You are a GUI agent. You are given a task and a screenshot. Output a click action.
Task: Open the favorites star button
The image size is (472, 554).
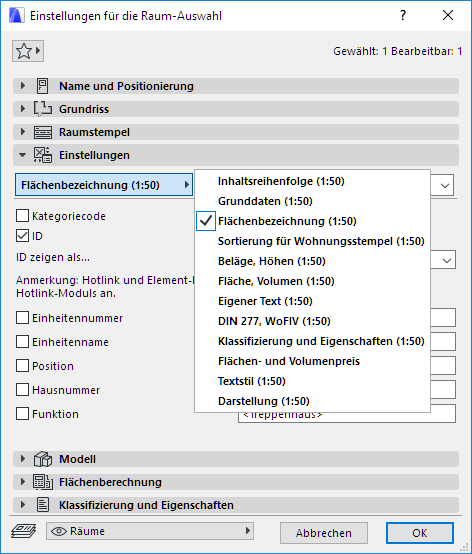28,51
